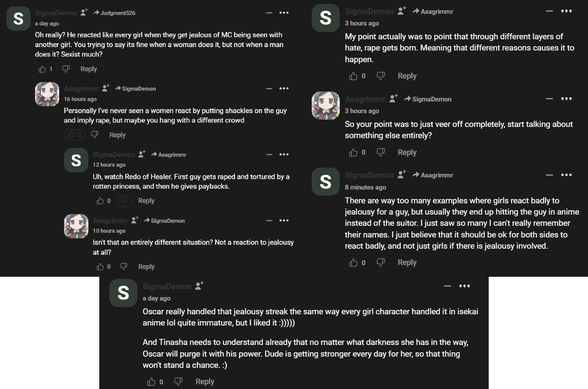Toggle like on "entirely different situation" comment
The height and width of the screenshot is (389, 588).
click(x=100, y=267)
